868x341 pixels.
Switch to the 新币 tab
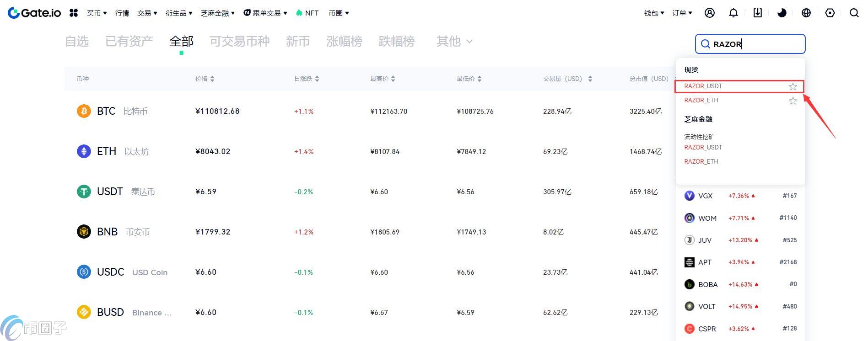298,41
